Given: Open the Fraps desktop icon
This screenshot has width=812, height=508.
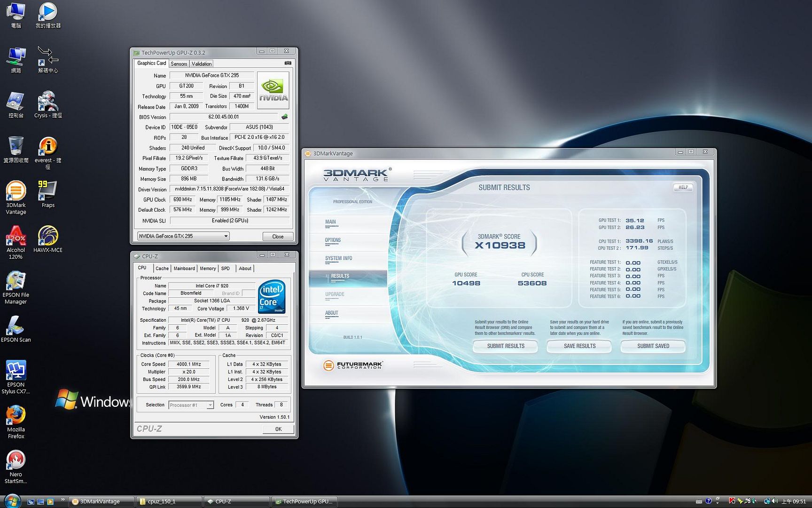Looking at the screenshot, I should (48, 194).
